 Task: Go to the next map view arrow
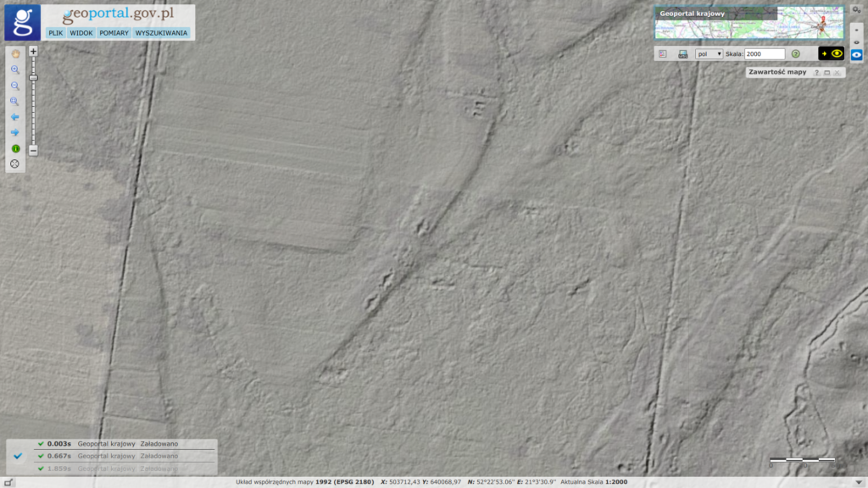click(x=15, y=133)
